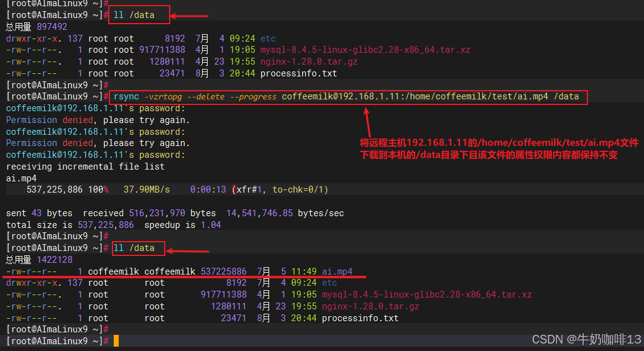Click processinfo.txt in the first listing
Image resolution: width=644 pixels, height=351 pixels.
click(298, 73)
